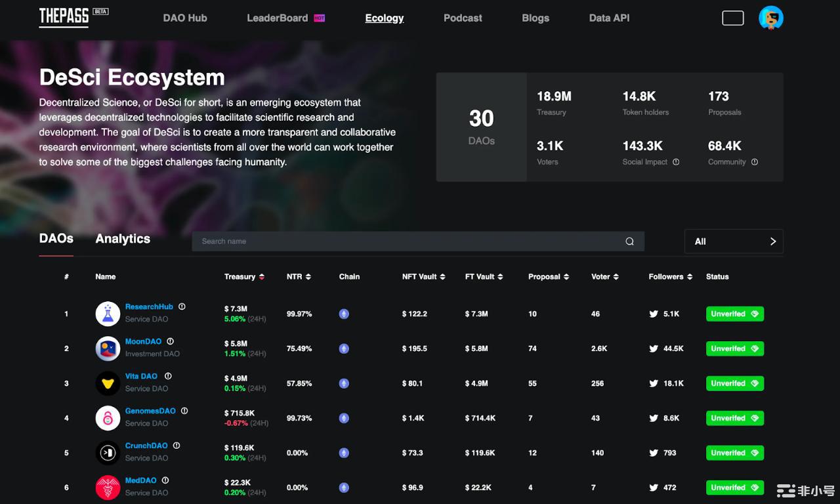Click Unverified badge in CrunchDAO row
Screen dimensions: 840x504
(735, 453)
